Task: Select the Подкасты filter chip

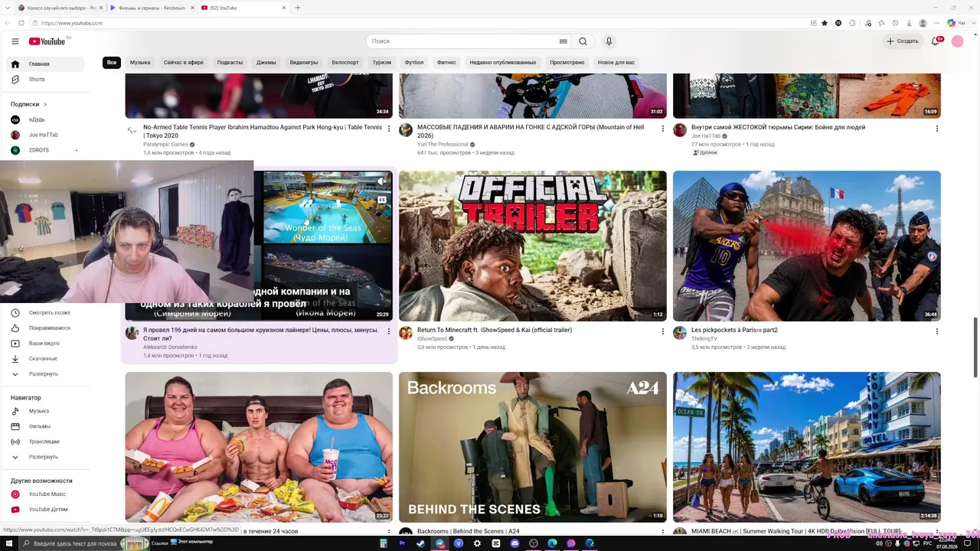Action: [230, 63]
